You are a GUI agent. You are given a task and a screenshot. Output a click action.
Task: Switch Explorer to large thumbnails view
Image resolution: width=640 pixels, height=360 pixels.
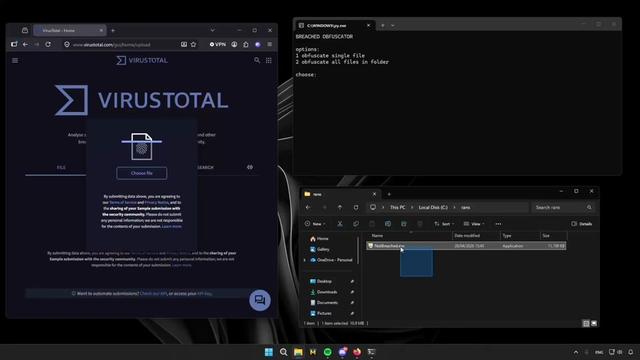(x=594, y=323)
